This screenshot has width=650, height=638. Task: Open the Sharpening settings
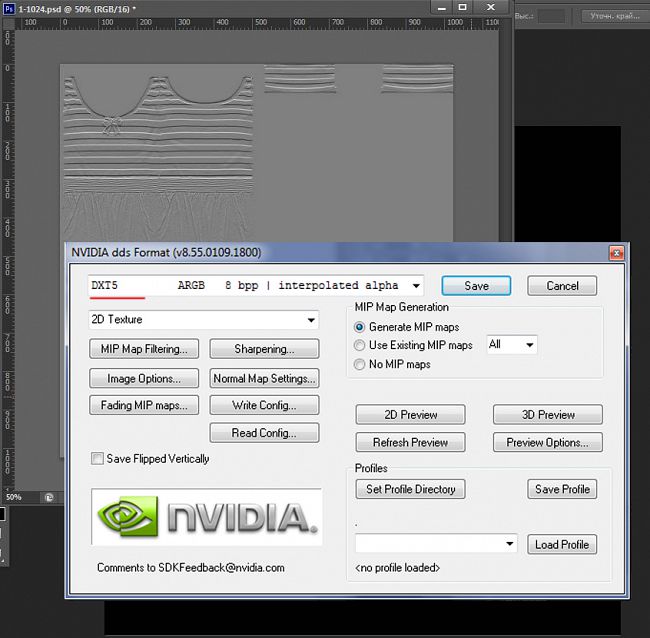click(264, 349)
